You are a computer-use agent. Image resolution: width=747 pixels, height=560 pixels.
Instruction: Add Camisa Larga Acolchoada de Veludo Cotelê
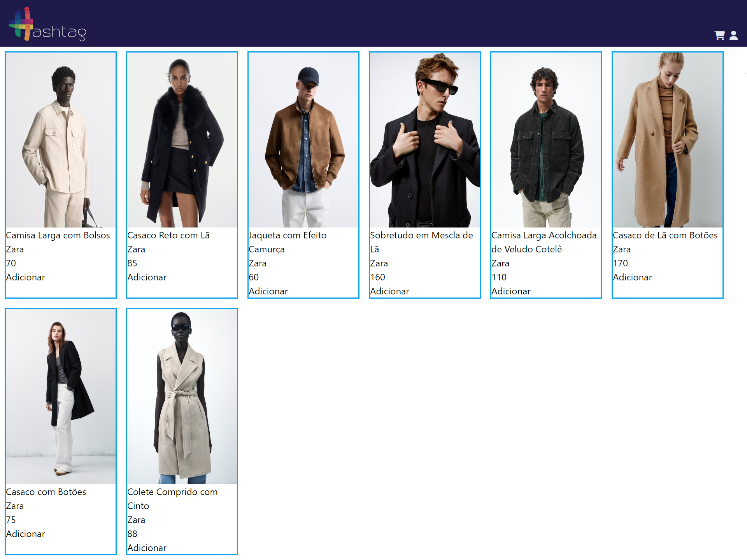[x=511, y=291]
